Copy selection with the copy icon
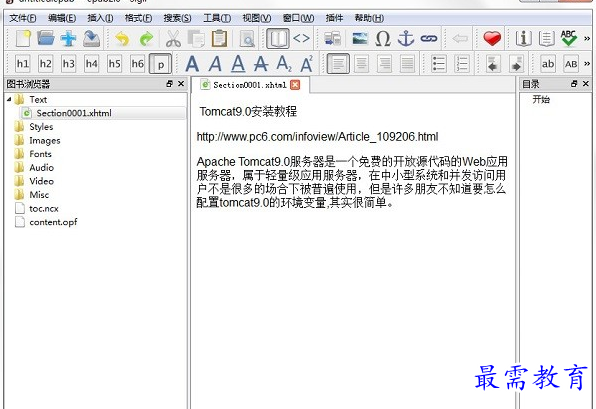Image resolution: width=596 pixels, height=409 pixels. pyautogui.click(x=196, y=39)
